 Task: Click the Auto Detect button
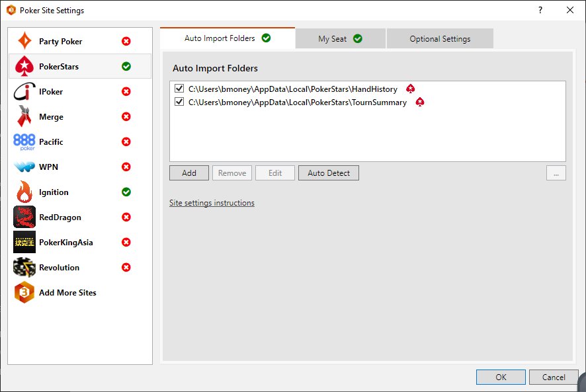pyautogui.click(x=329, y=173)
